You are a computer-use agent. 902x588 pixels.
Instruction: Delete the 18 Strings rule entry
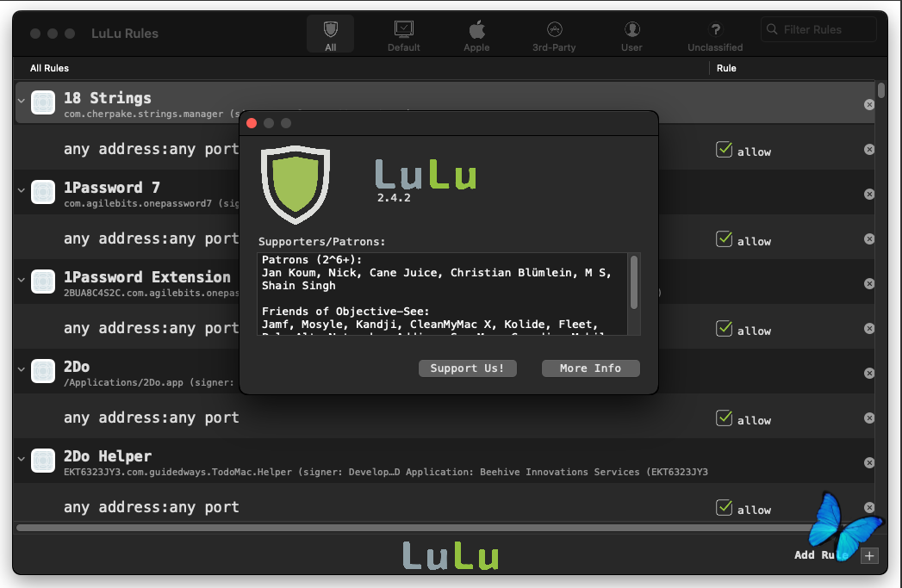(869, 105)
